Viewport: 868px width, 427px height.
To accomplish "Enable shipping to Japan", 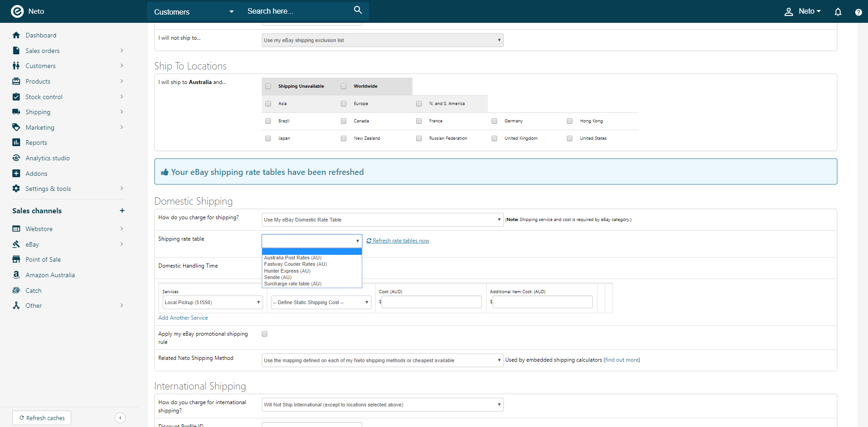I will click(268, 138).
